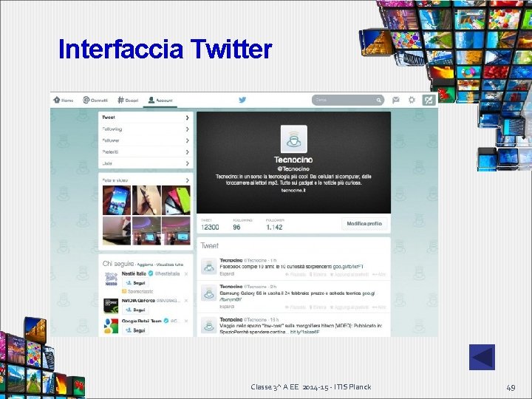Click the chevron next to Liste
532x399 pixels.
187,163
